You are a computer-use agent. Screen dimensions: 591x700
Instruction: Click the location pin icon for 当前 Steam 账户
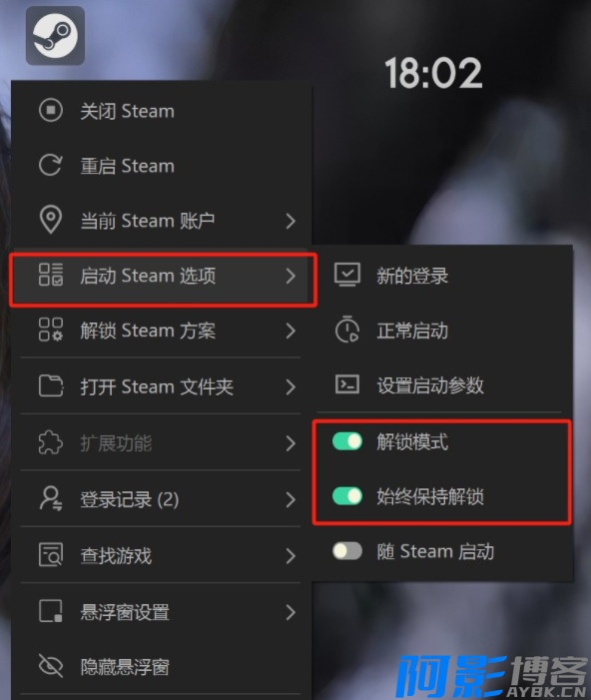coord(51,220)
